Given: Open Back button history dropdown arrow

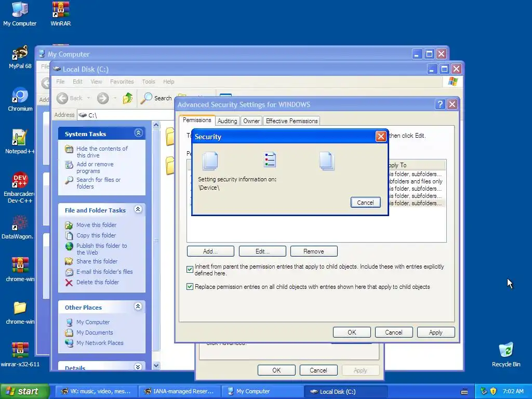Looking at the screenshot, I should (x=88, y=98).
